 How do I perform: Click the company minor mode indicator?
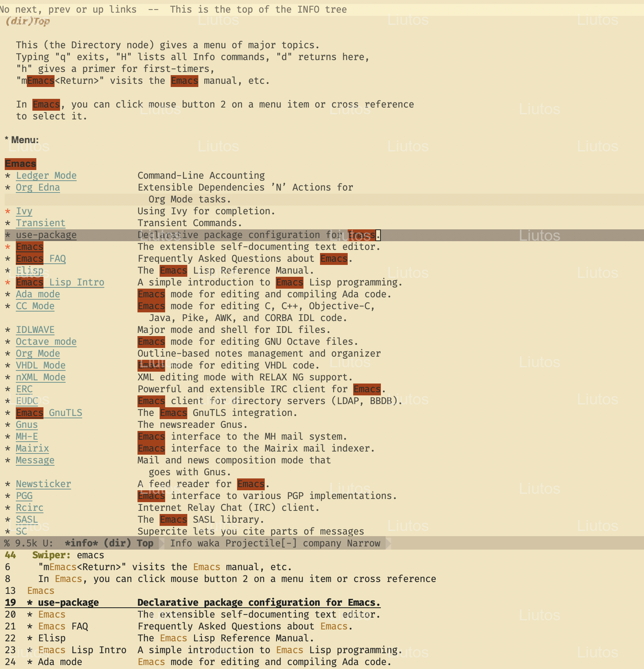tap(322, 543)
